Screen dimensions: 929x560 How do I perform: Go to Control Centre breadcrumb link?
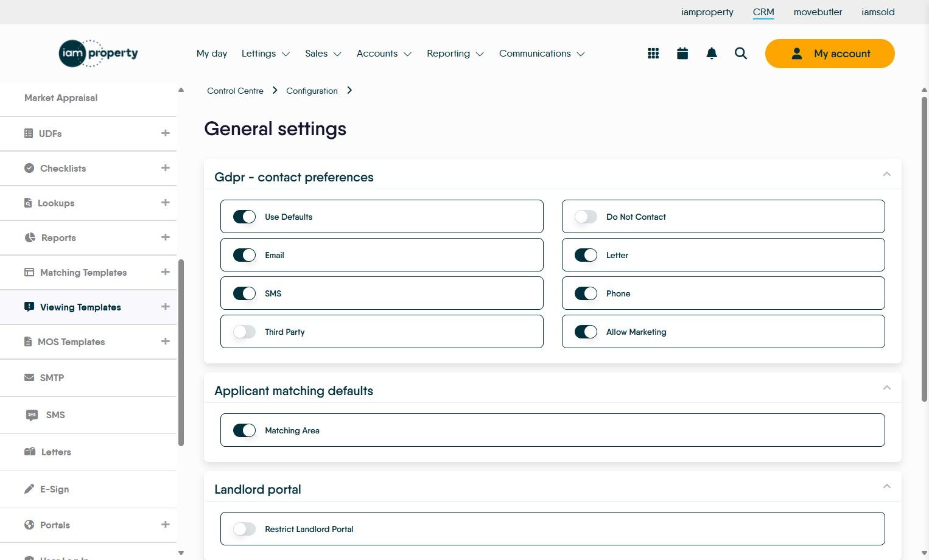(235, 91)
